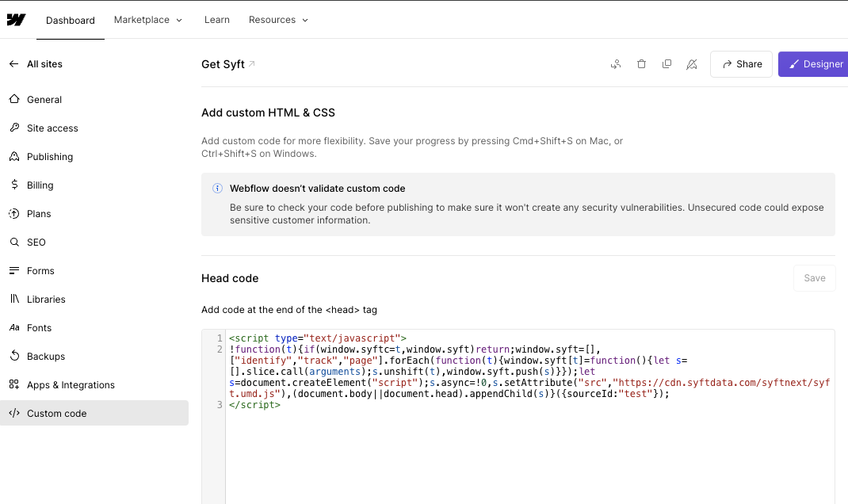848x504 pixels.
Task: Click the transfer site icon
Action: 615,64
